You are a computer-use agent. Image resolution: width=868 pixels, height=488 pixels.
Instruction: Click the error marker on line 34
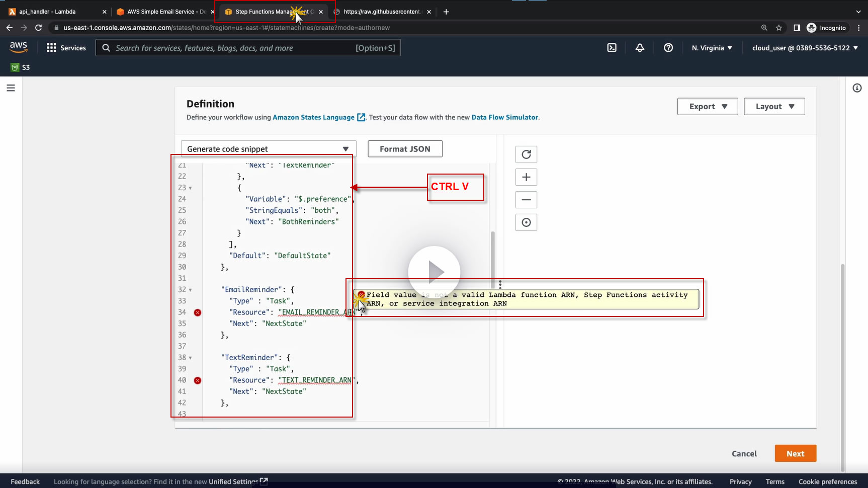pyautogui.click(x=198, y=312)
